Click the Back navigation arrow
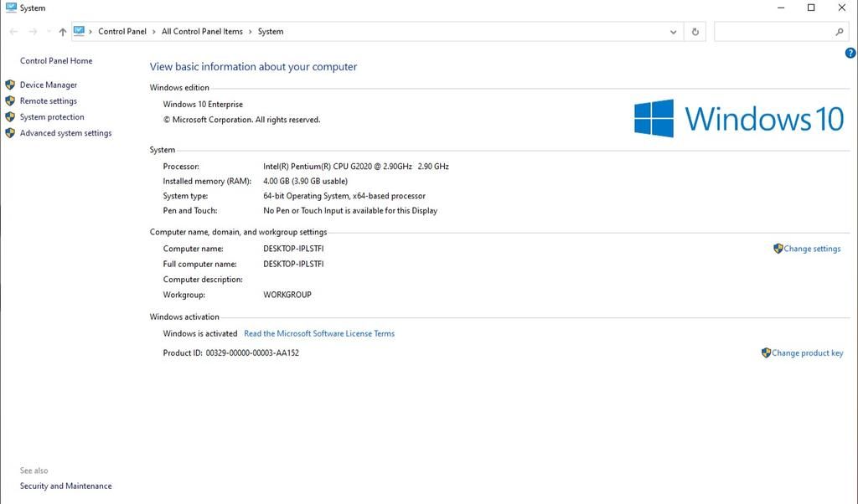Screen dimensions: 858x504 [x=13, y=32]
